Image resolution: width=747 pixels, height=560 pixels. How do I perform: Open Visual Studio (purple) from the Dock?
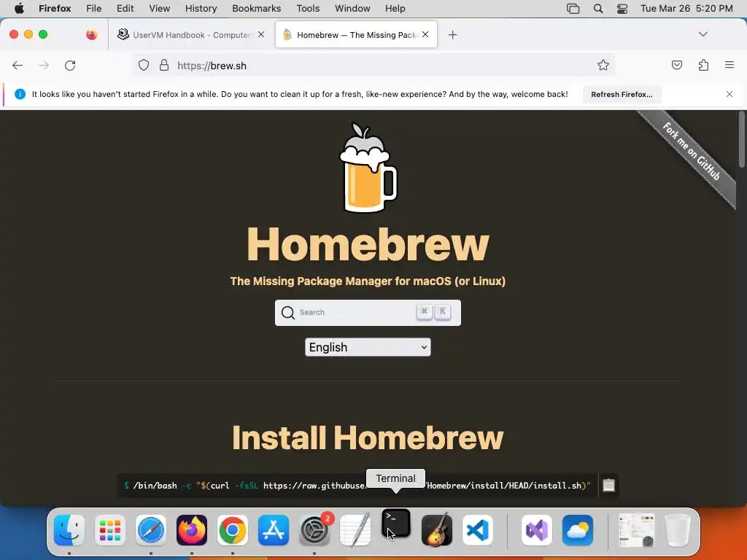(537, 530)
